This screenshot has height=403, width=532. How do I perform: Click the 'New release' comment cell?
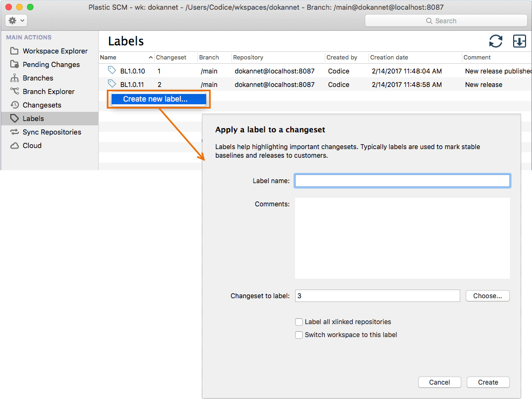pyautogui.click(x=483, y=85)
